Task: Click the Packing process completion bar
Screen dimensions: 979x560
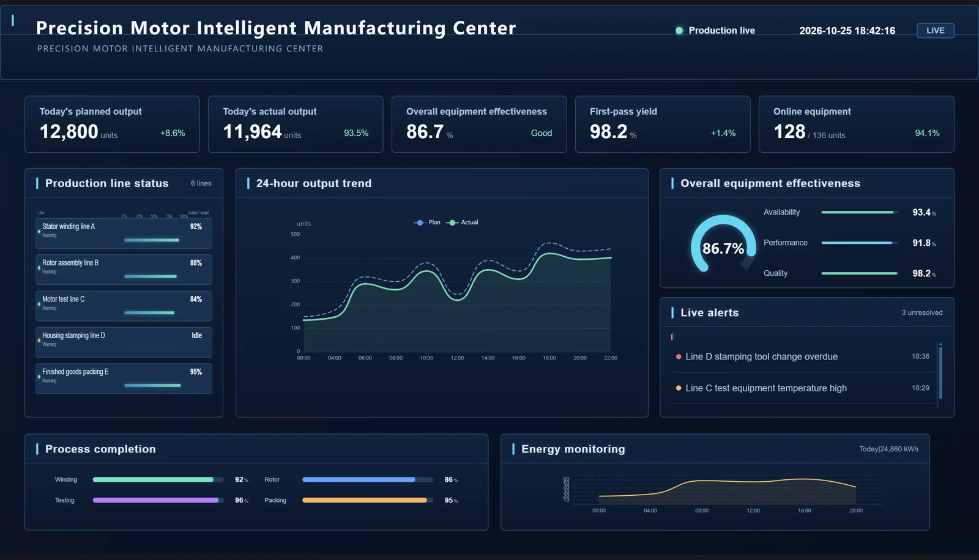Action: (x=368, y=500)
